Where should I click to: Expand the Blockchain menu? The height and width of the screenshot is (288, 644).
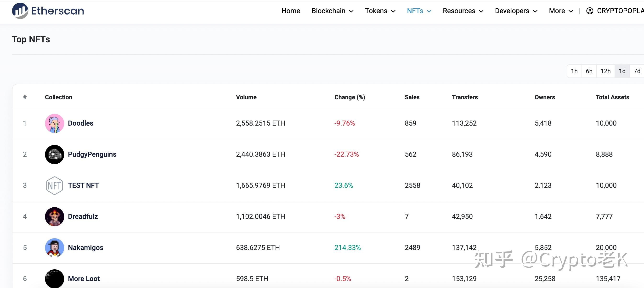click(332, 11)
